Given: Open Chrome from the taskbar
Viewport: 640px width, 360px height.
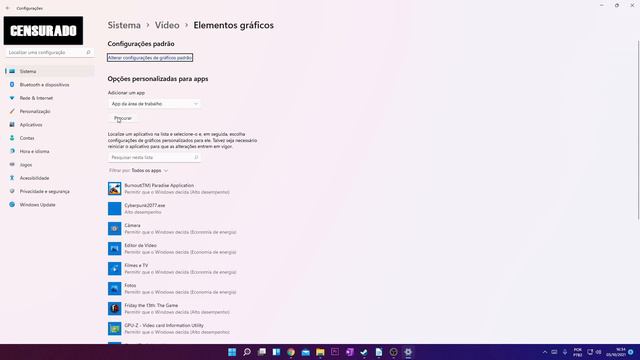Looking at the screenshot, I should [x=291, y=352].
